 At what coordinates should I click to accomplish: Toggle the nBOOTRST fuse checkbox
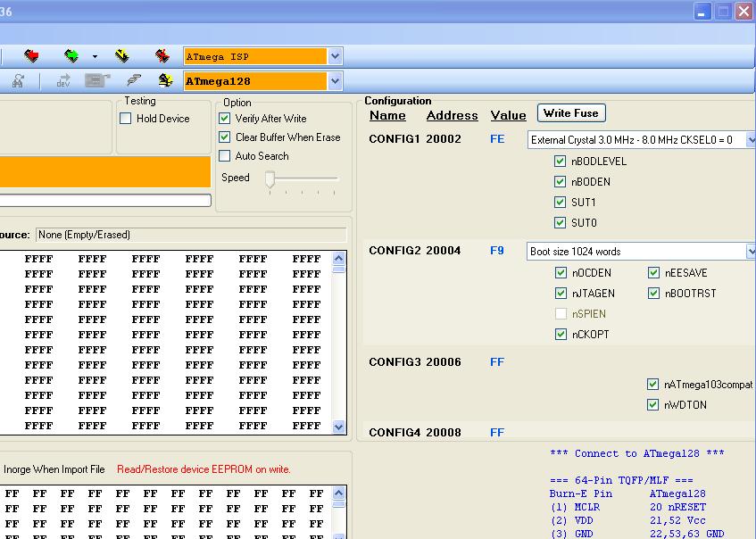653,293
